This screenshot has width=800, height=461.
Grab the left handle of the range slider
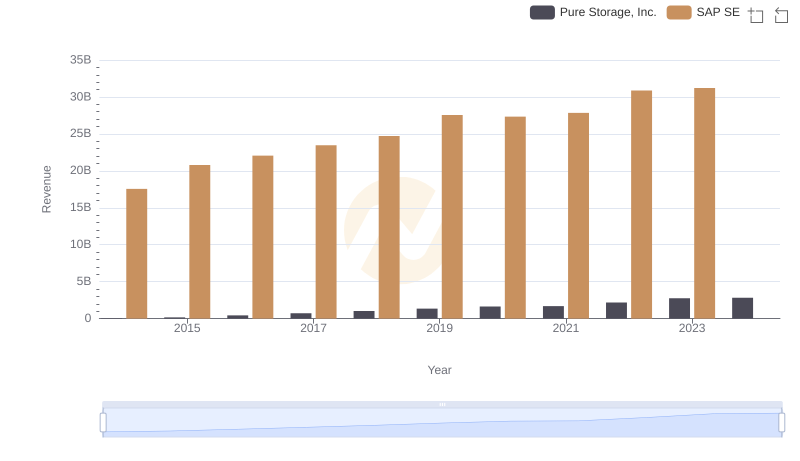click(103, 423)
